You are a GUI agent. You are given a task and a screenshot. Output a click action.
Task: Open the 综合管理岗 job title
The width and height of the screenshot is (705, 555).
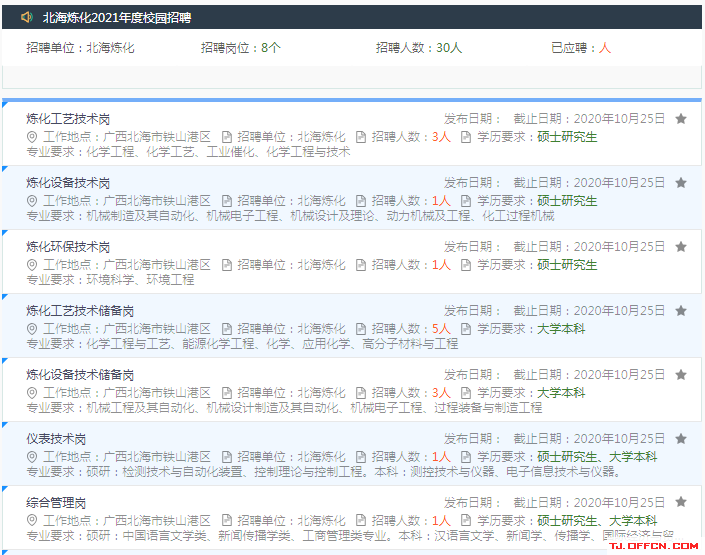[56, 502]
